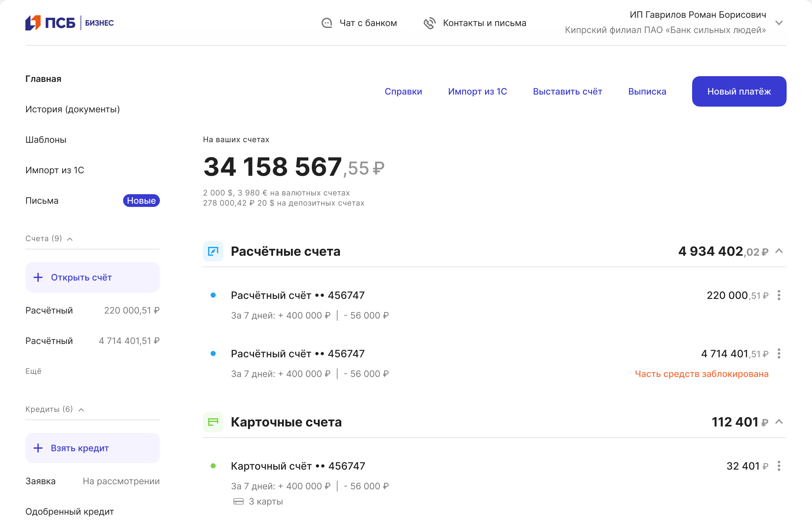Open the Шаблоны sidebar item

click(46, 140)
